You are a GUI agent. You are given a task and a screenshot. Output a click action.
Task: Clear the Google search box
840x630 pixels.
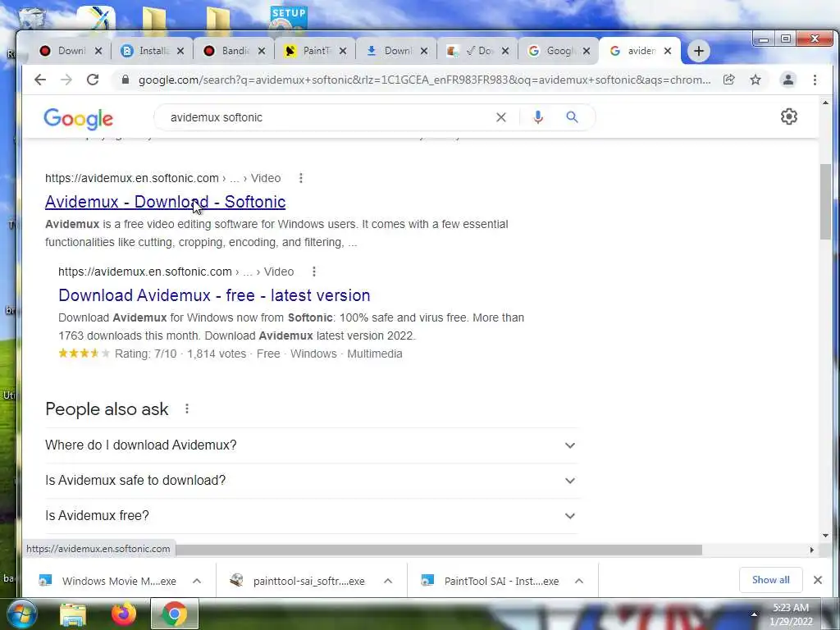pyautogui.click(x=501, y=117)
